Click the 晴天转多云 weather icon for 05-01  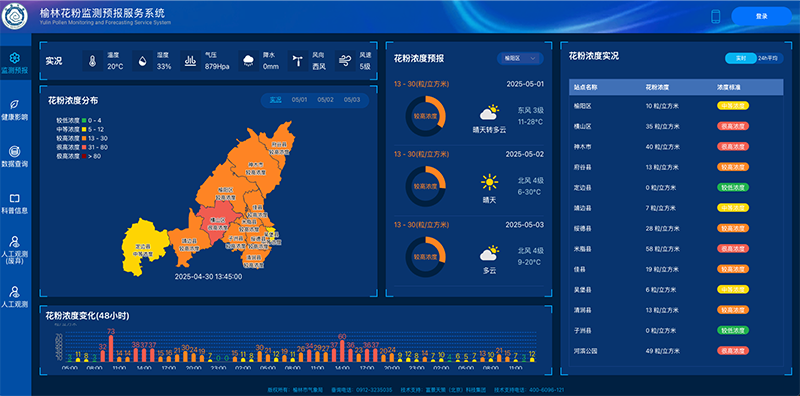tap(489, 113)
